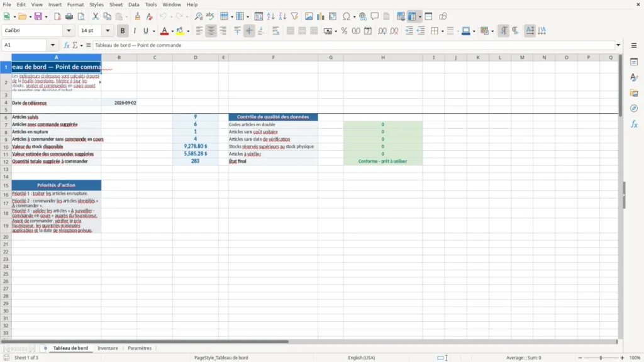Apply the yellow Background Color swatch

click(180, 31)
